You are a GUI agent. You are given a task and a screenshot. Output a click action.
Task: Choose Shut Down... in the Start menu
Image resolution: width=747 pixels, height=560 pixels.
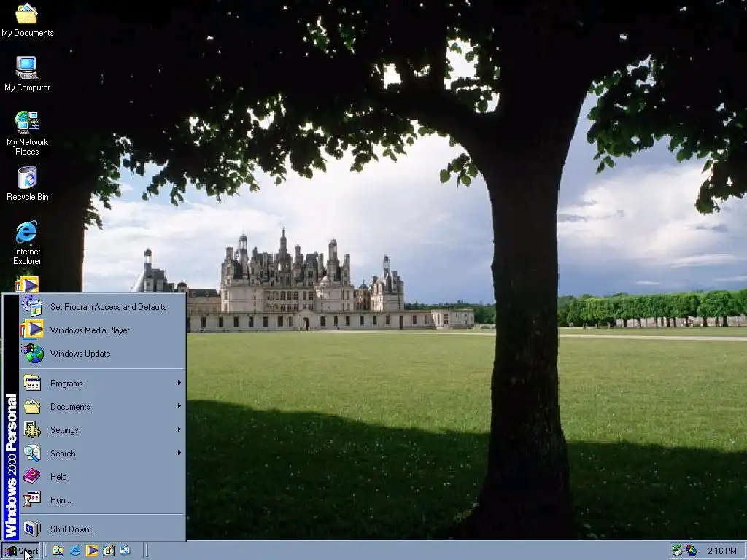click(102, 529)
